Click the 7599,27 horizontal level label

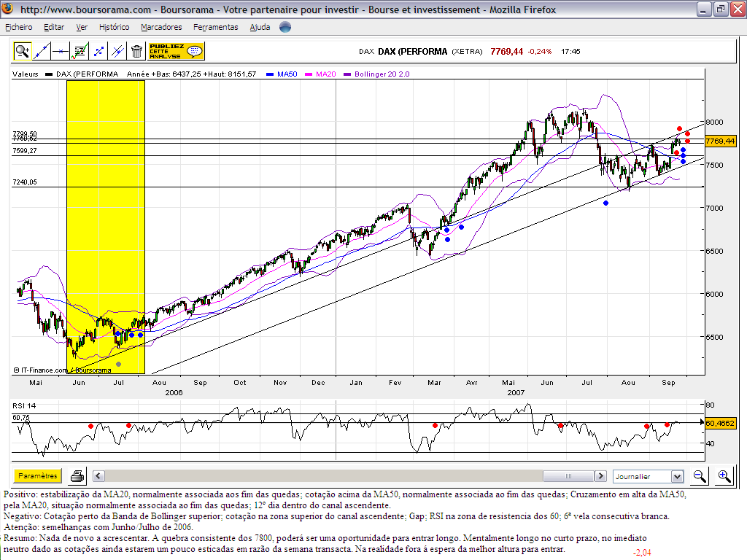coord(25,150)
